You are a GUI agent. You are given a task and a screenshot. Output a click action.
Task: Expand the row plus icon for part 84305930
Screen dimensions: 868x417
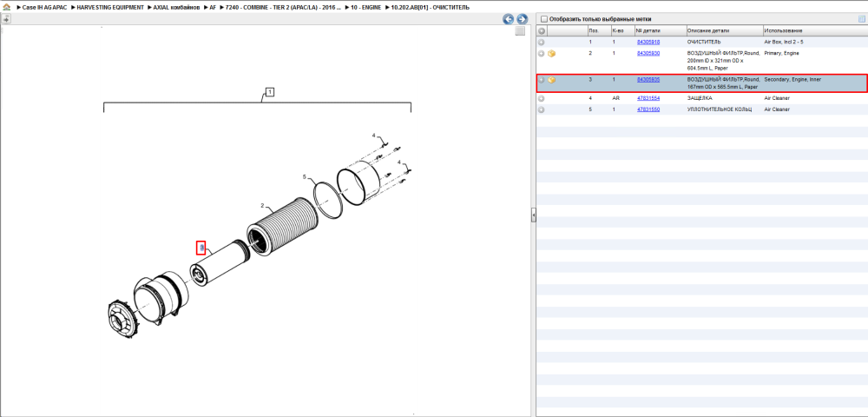point(542,54)
